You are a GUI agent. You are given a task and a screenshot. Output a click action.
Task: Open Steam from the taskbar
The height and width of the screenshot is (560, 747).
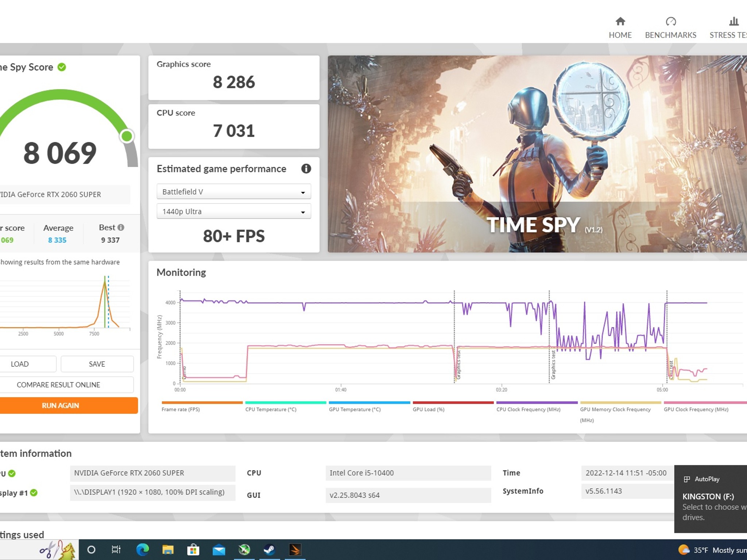[270, 549]
